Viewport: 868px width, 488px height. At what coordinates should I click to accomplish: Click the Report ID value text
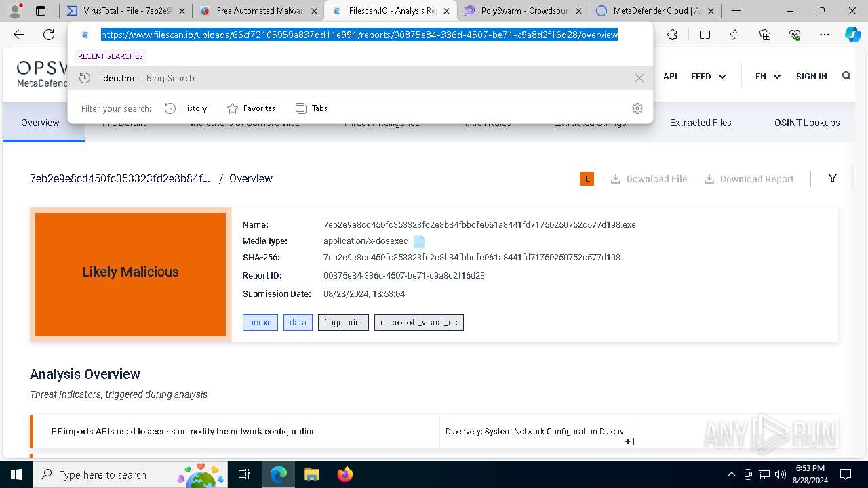pos(404,276)
